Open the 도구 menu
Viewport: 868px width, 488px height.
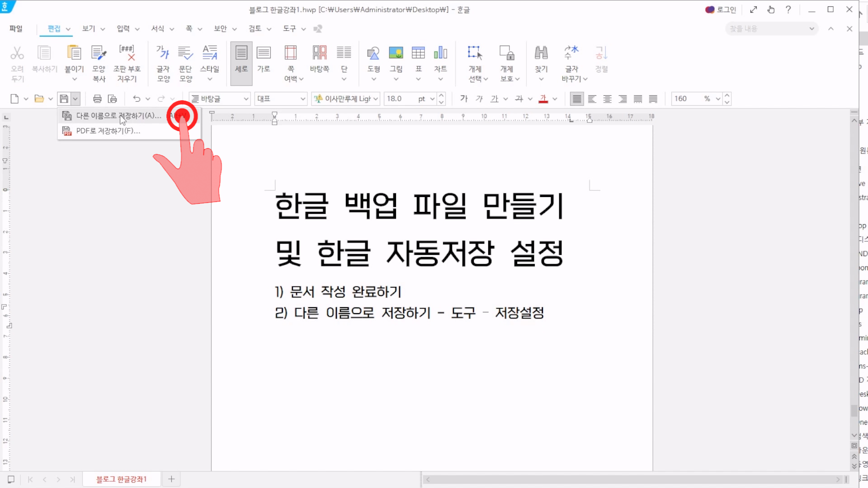pyautogui.click(x=289, y=28)
